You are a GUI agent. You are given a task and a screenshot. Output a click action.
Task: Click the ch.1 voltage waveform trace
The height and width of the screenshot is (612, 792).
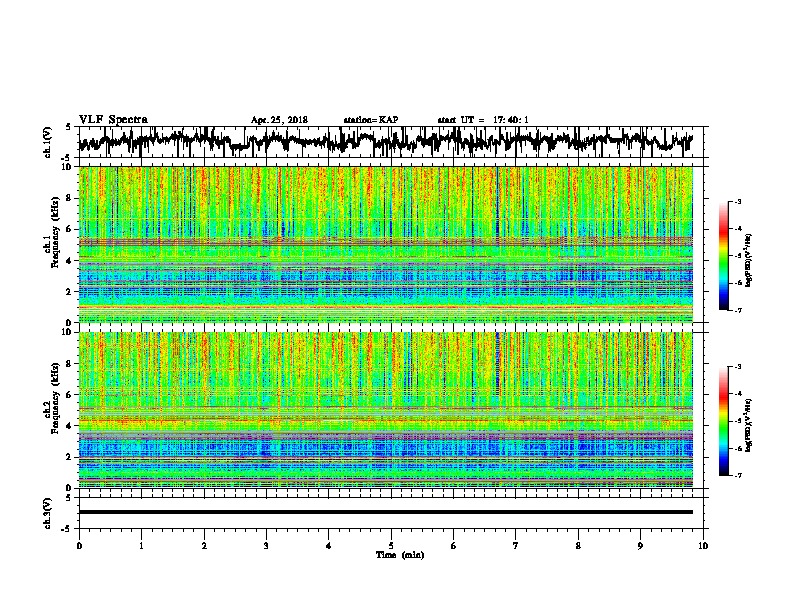[385, 141]
